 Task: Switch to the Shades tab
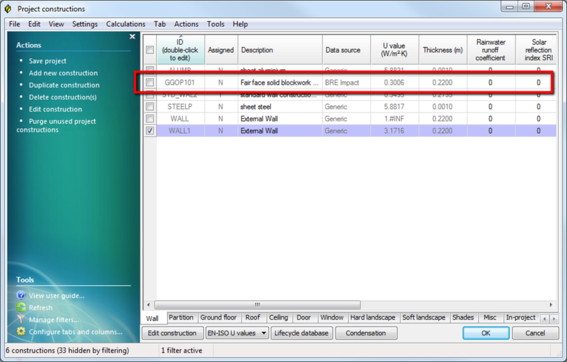tap(463, 318)
